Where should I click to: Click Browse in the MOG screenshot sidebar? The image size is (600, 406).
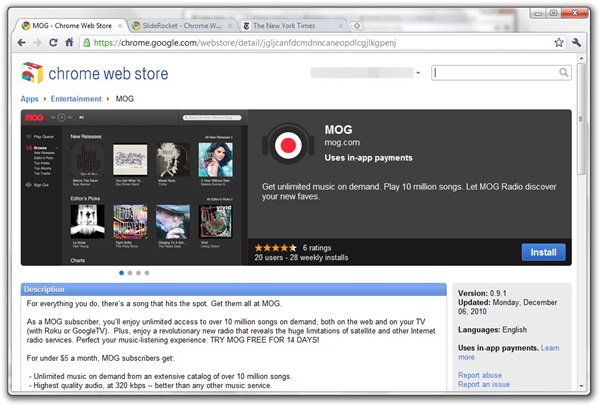pyautogui.click(x=40, y=148)
